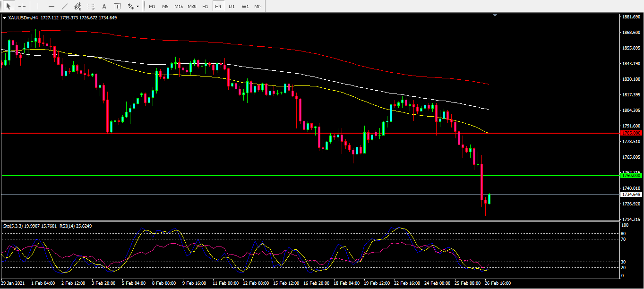
Task: Switch to M1 timeframe
Action: tap(152, 6)
